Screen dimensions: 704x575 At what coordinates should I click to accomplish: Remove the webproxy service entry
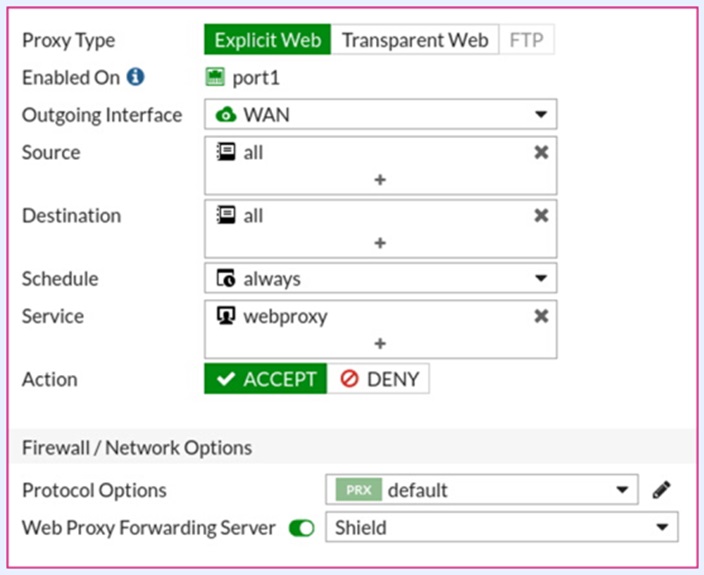click(541, 316)
